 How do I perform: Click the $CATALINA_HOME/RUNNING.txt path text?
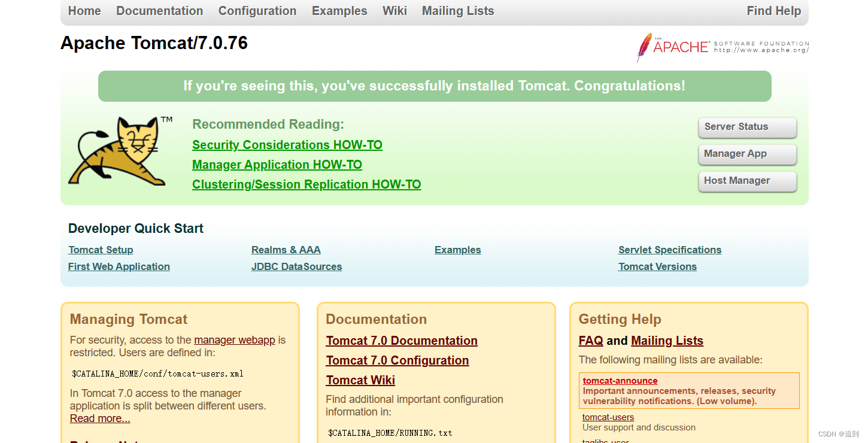[390, 432]
